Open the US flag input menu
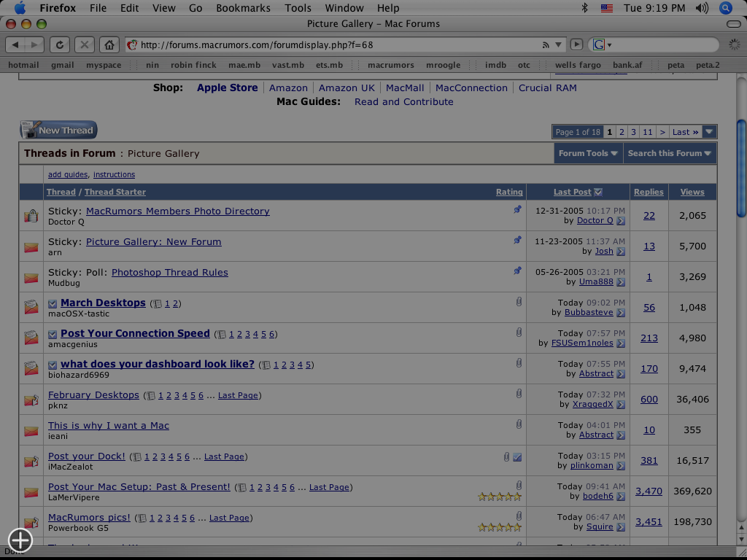 pos(606,7)
